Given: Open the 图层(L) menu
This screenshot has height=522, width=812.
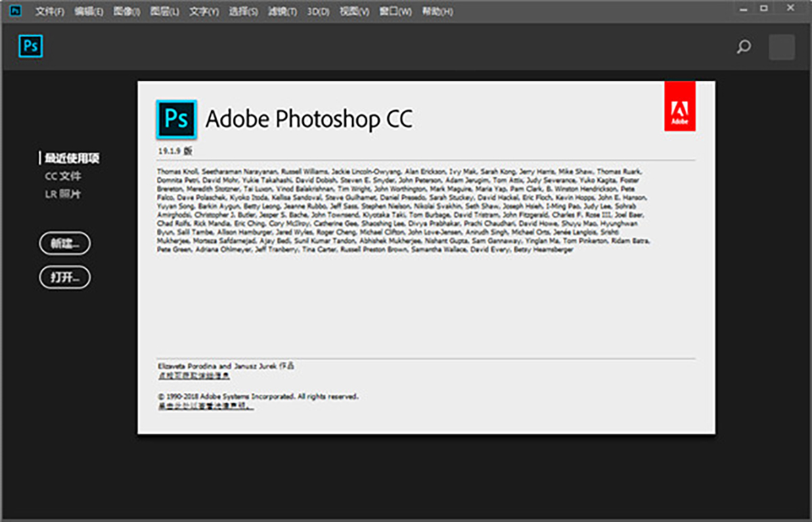Looking at the screenshot, I should (164, 11).
